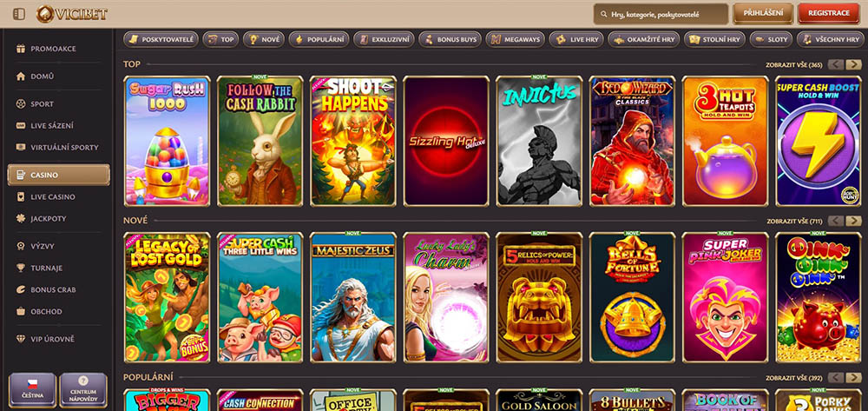
Task: Select Bonus Buys category tab
Action: pos(450,39)
